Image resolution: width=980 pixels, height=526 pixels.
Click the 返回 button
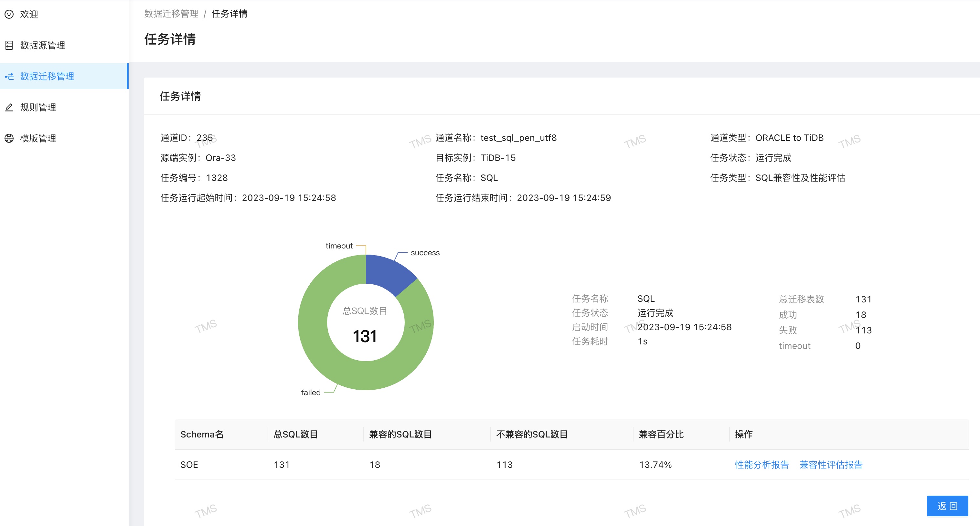pos(948,505)
